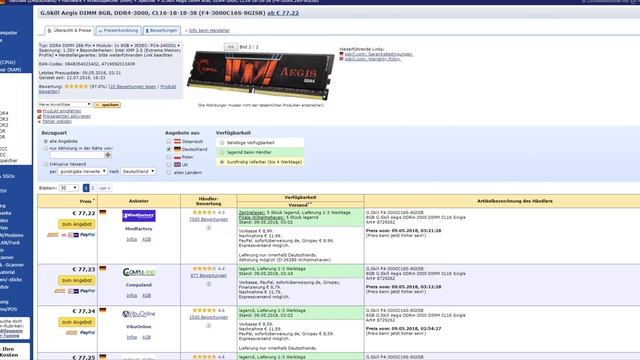This screenshot has width=640, height=360.
Task: Click the Polen flag icon
Action: [x=177, y=157]
